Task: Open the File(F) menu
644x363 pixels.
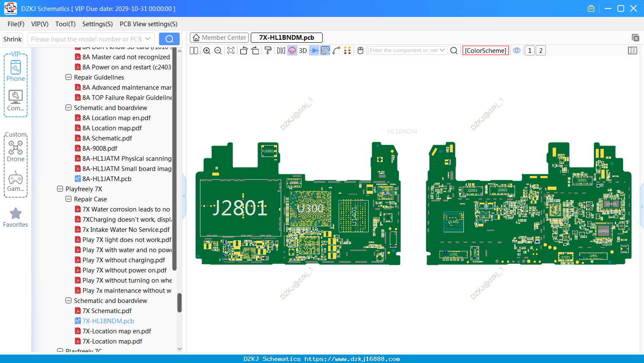Action: [x=16, y=24]
